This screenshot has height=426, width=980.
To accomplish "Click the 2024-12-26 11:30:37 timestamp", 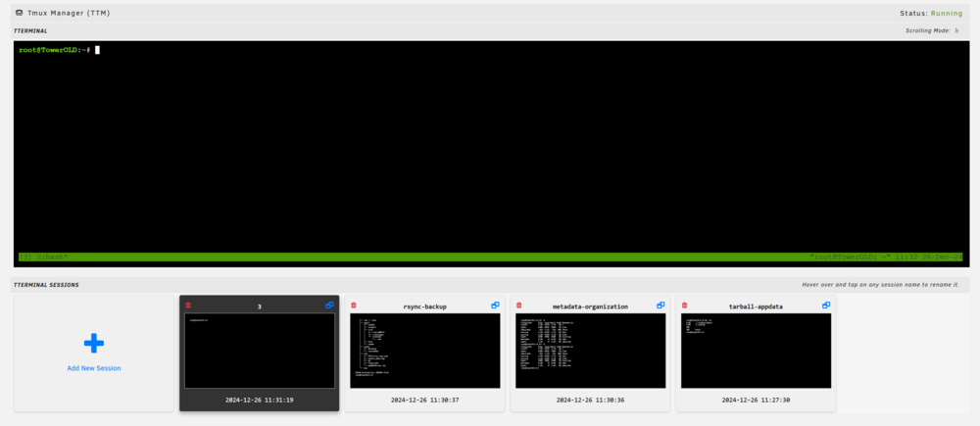I will tap(425, 400).
